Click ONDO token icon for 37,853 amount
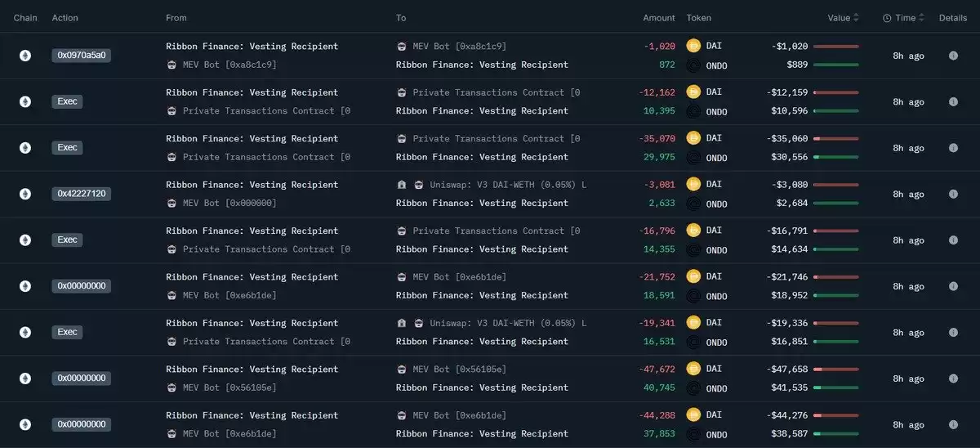980x448 pixels. (x=694, y=434)
